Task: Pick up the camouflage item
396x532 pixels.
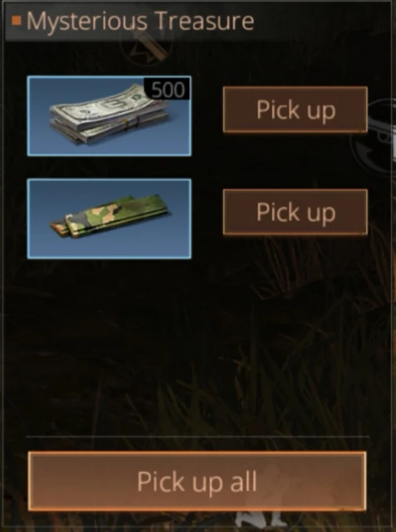Action: (295, 212)
